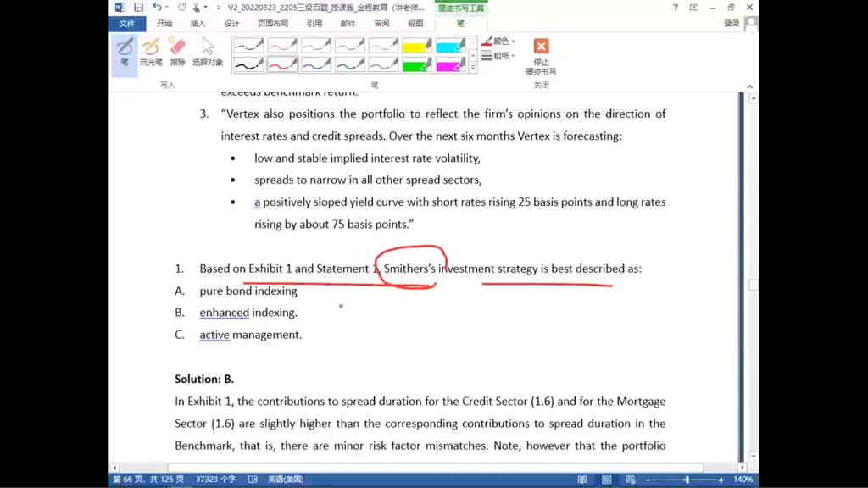Click the Sign in (登录) link
Image resolution: width=868 pixels, height=488 pixels.
732,23
